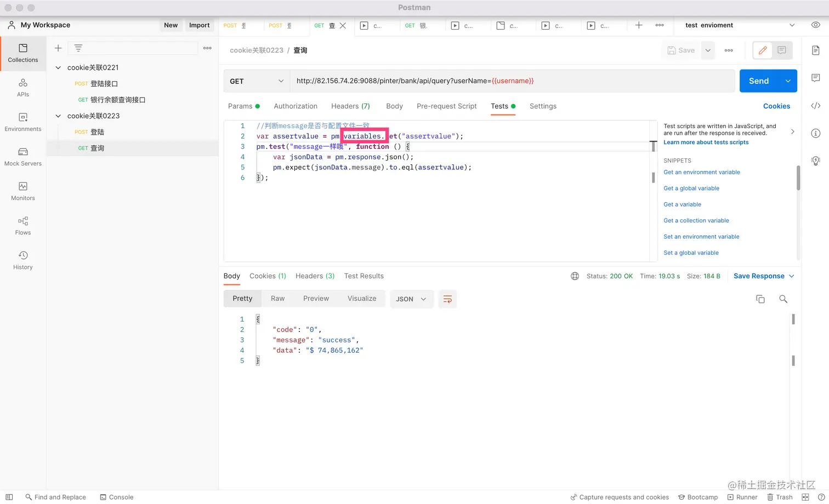The image size is (829, 504).
Task: Click the Import button
Action: [200, 25]
